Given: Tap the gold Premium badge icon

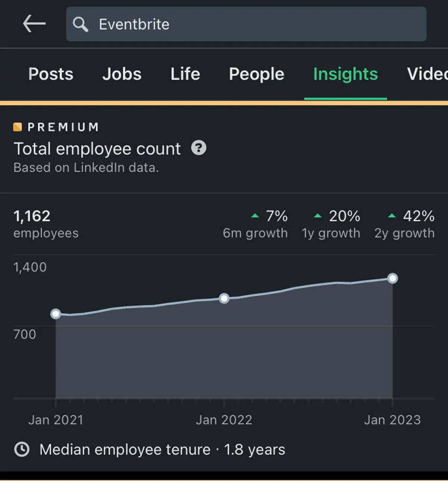Looking at the screenshot, I should point(18,127).
